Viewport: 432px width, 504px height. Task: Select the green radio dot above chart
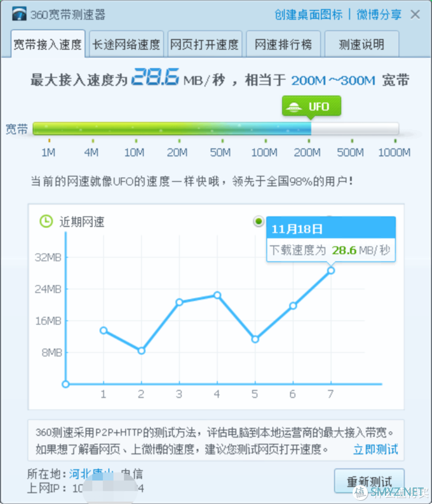tap(259, 221)
